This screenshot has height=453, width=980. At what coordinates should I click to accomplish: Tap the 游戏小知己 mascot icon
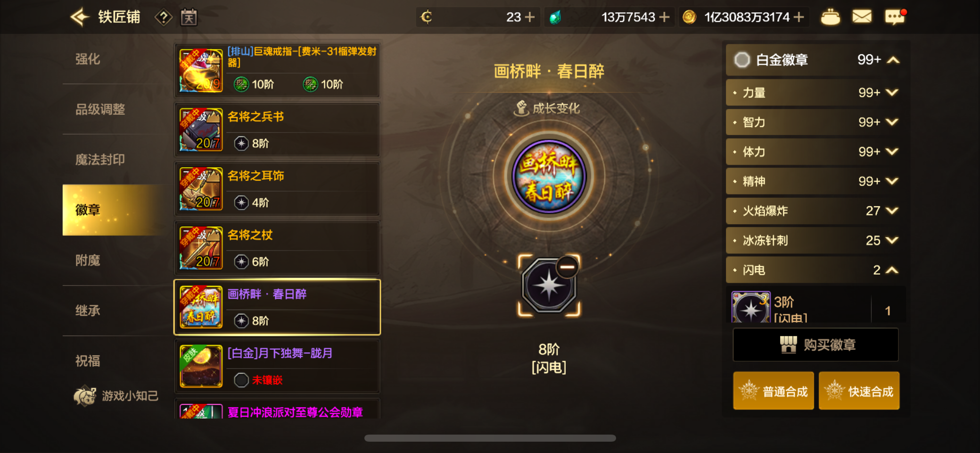click(85, 395)
